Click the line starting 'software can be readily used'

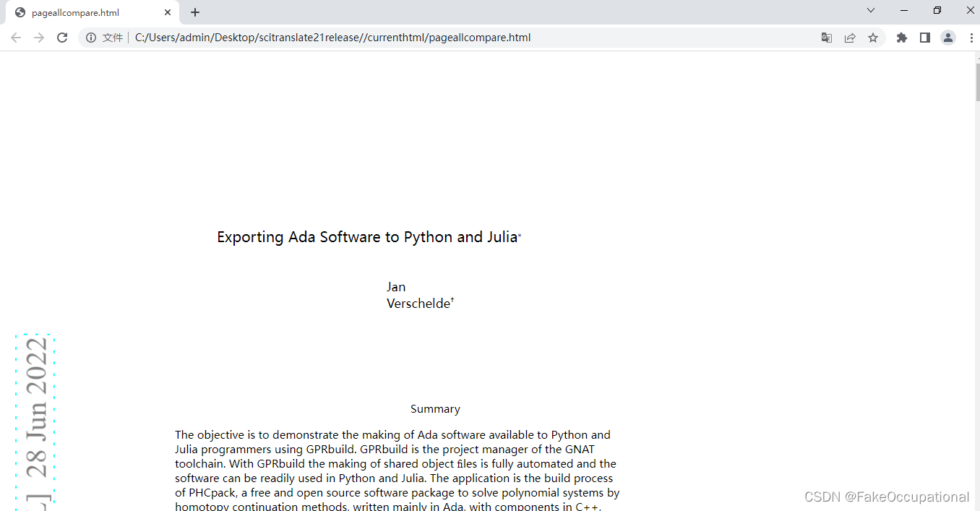pos(394,478)
